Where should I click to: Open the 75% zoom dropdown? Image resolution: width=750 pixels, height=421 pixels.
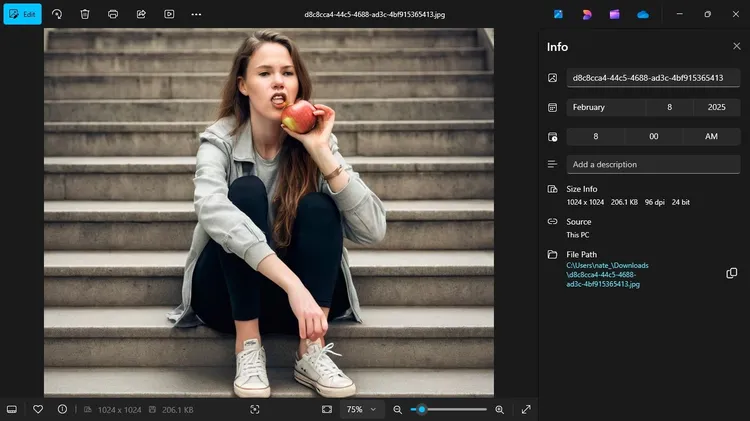tap(362, 410)
